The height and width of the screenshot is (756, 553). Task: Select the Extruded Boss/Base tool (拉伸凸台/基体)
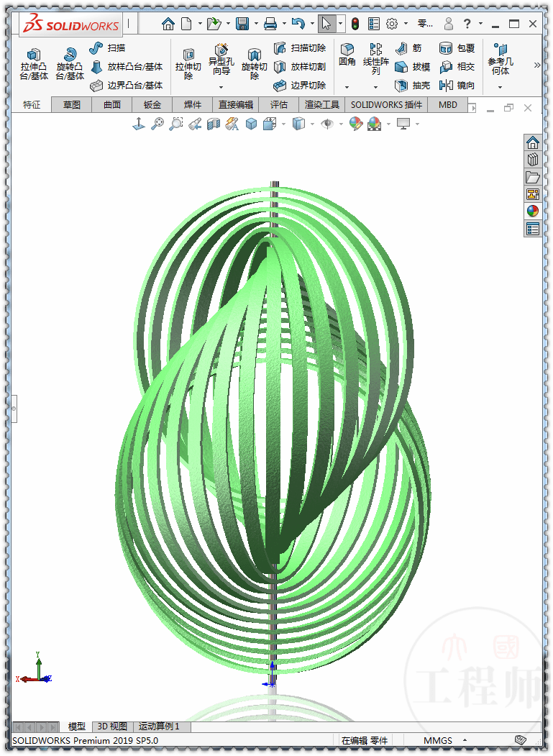click(x=34, y=63)
